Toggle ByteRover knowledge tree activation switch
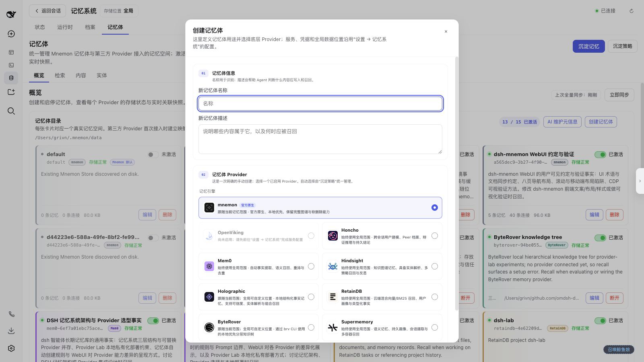The image size is (644, 362). 600,238
